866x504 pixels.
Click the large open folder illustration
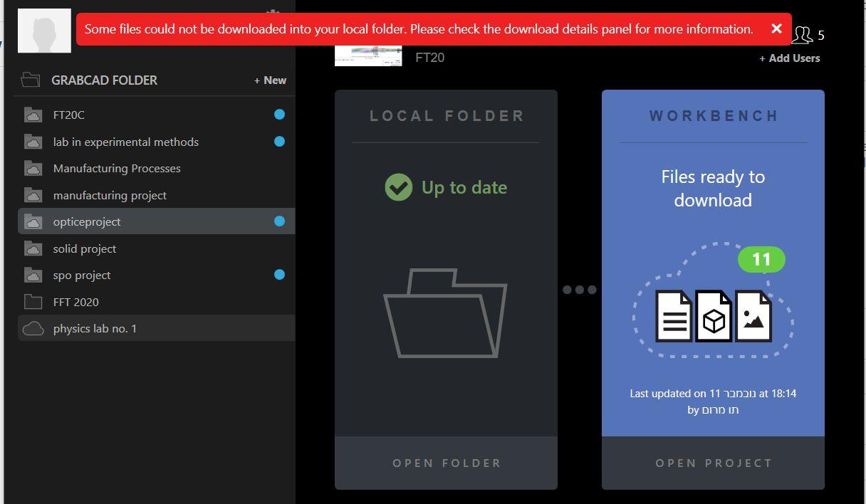pos(446,313)
